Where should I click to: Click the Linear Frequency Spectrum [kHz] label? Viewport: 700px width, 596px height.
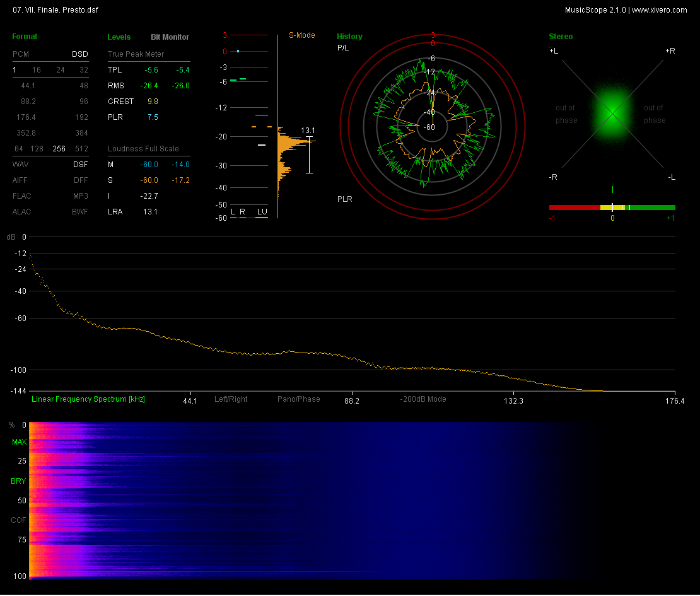pos(88,399)
